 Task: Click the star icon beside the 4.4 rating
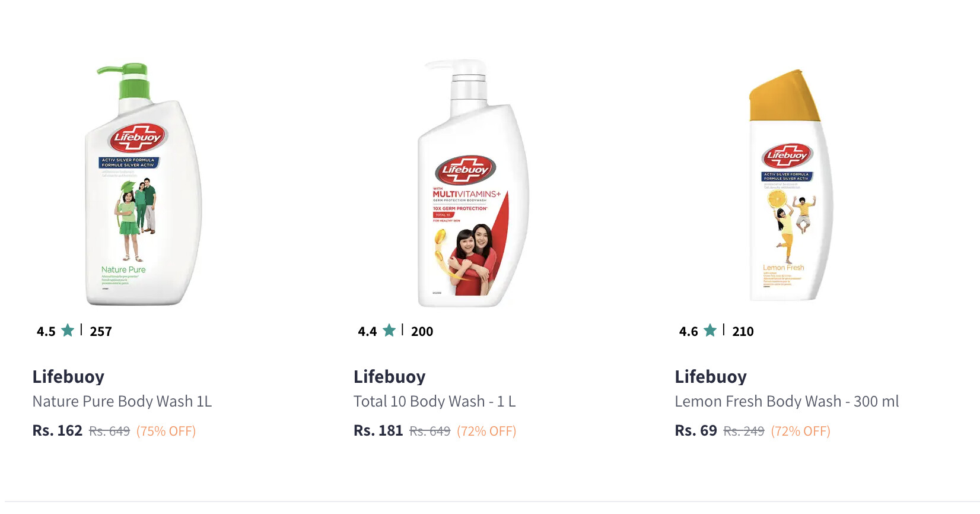pyautogui.click(x=389, y=330)
